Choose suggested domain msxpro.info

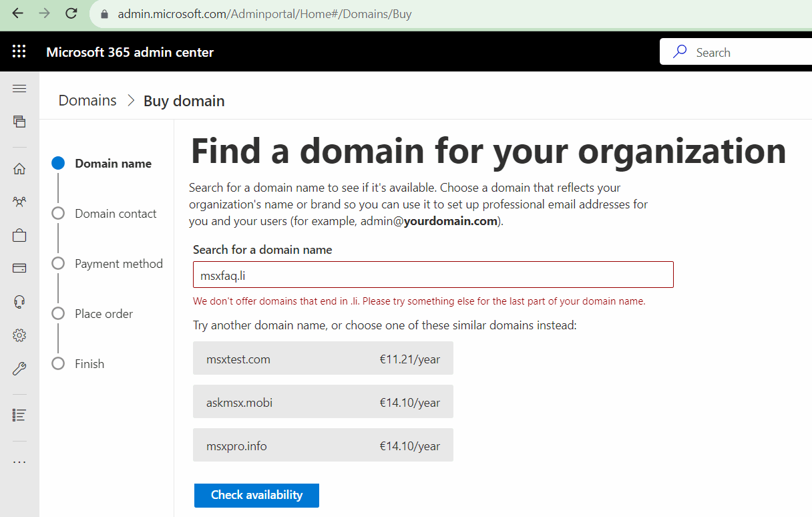[x=323, y=446]
